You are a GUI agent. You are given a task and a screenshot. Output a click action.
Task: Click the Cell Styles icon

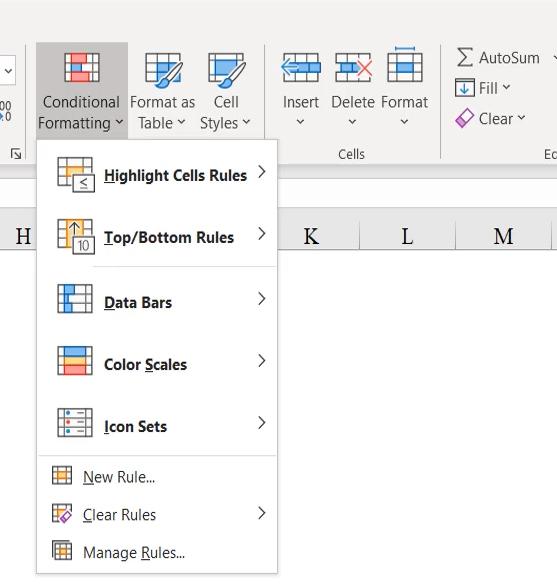(x=226, y=70)
